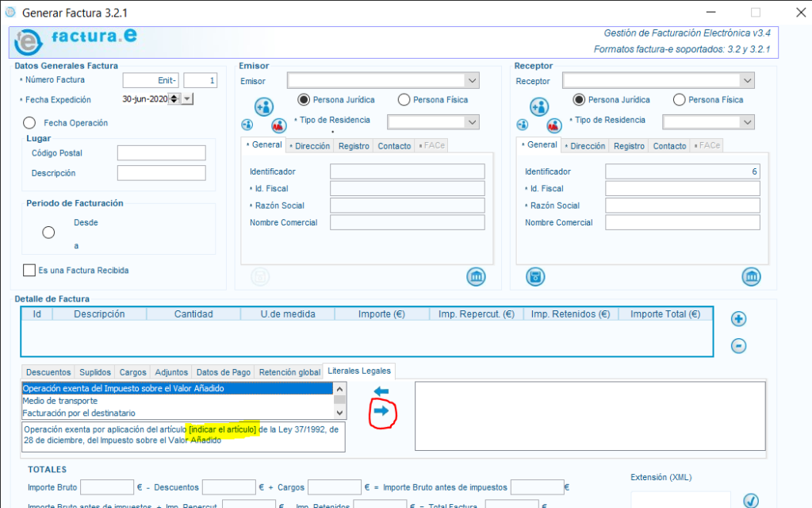
Task: Click the factura.e logo in the header
Action: point(76,41)
